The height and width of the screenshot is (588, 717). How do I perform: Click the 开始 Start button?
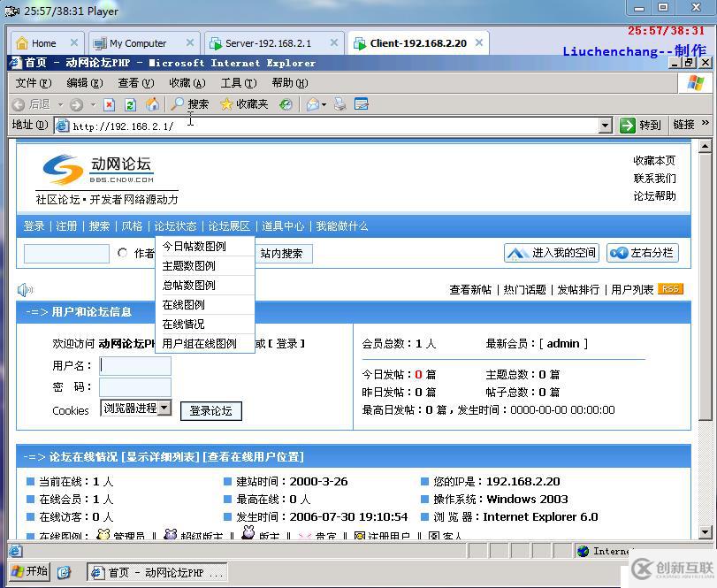point(29,571)
